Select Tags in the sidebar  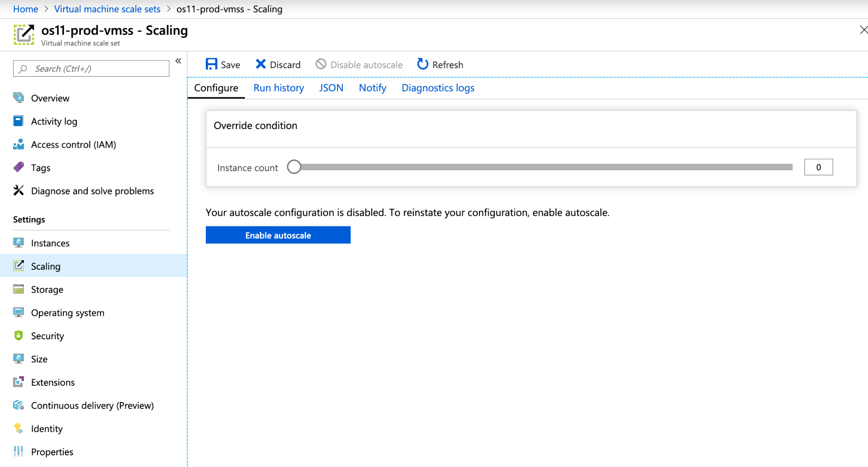point(40,167)
